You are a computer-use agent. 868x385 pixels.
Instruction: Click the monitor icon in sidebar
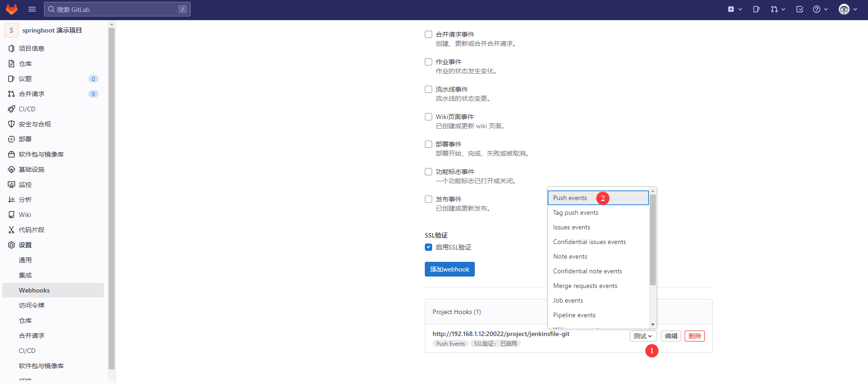pos(11,184)
